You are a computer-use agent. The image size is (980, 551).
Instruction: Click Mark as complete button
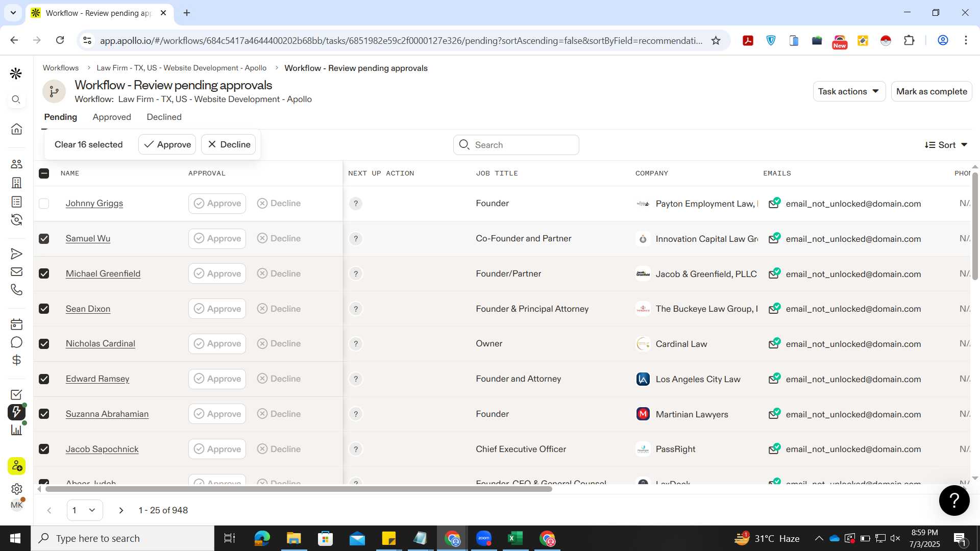932,91
